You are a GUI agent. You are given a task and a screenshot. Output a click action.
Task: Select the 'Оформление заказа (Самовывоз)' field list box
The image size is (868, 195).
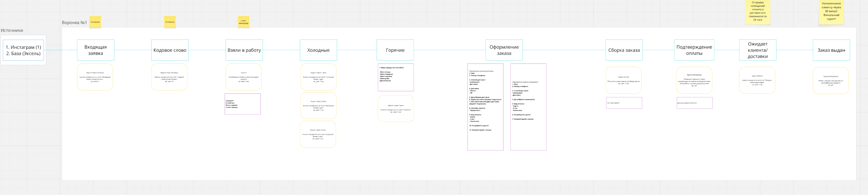(528, 107)
